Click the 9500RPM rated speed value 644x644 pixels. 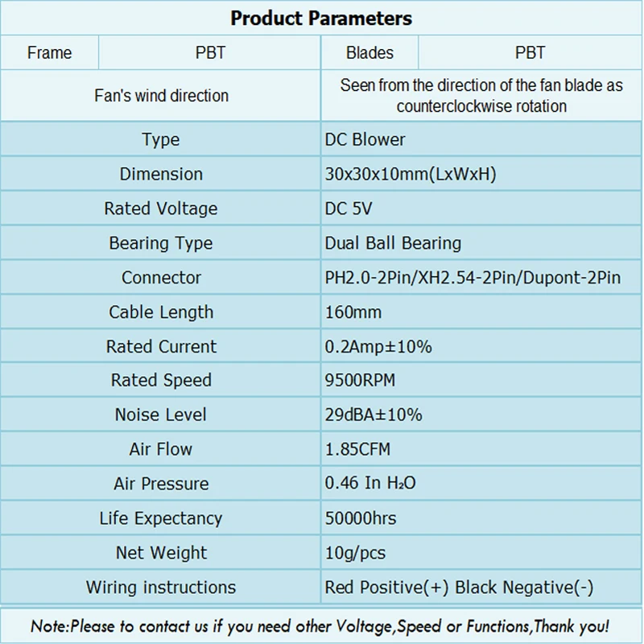tap(360, 380)
